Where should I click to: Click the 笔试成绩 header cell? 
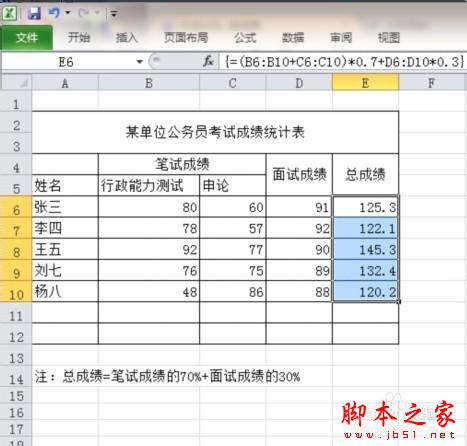[x=182, y=164]
